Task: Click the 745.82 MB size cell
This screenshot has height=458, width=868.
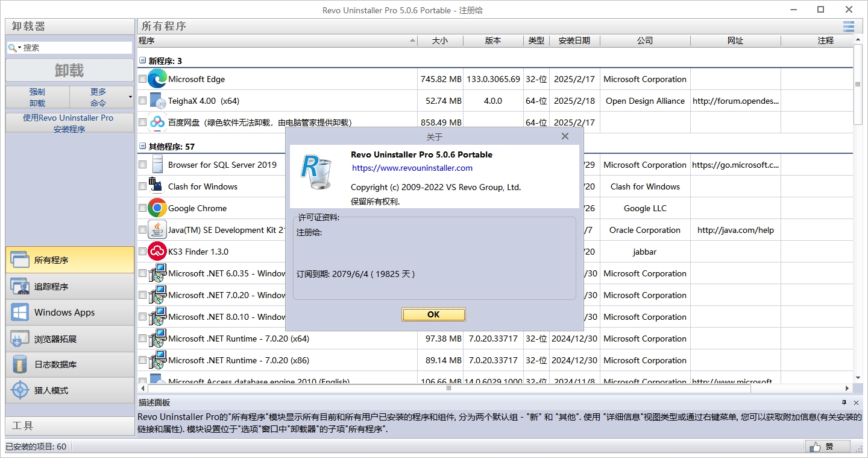Action: [x=441, y=79]
